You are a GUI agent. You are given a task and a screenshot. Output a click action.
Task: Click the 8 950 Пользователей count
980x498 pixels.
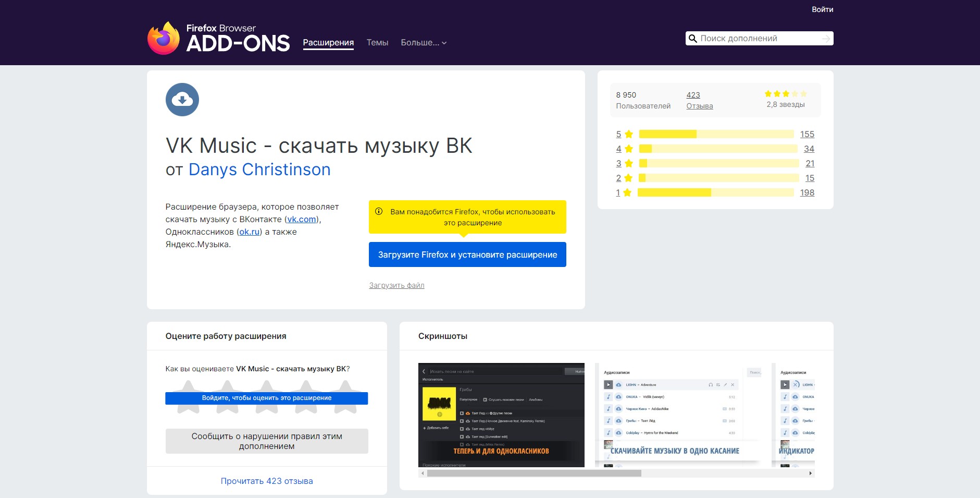coord(643,100)
